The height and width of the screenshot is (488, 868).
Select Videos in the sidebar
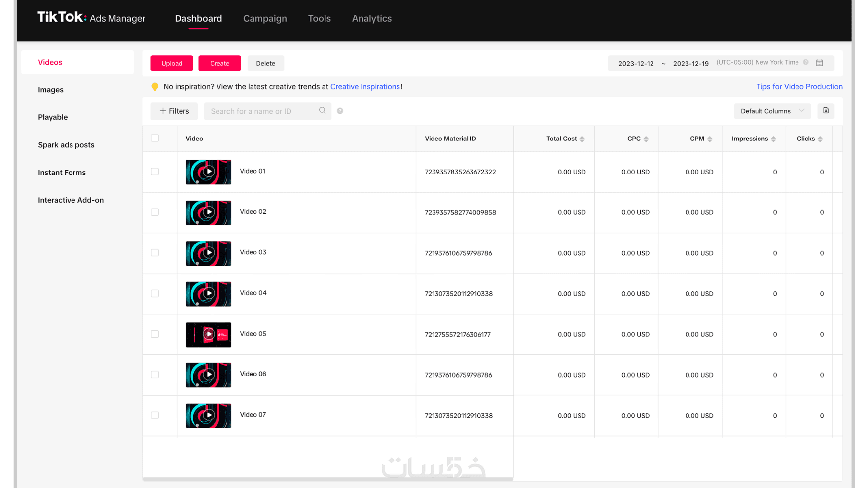pyautogui.click(x=77, y=62)
